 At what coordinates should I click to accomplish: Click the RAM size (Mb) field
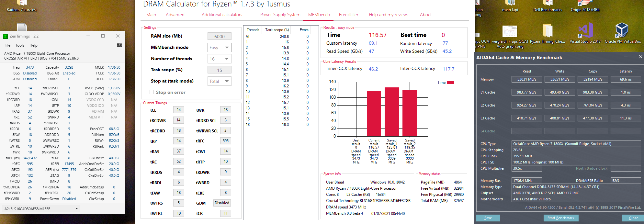(220, 36)
